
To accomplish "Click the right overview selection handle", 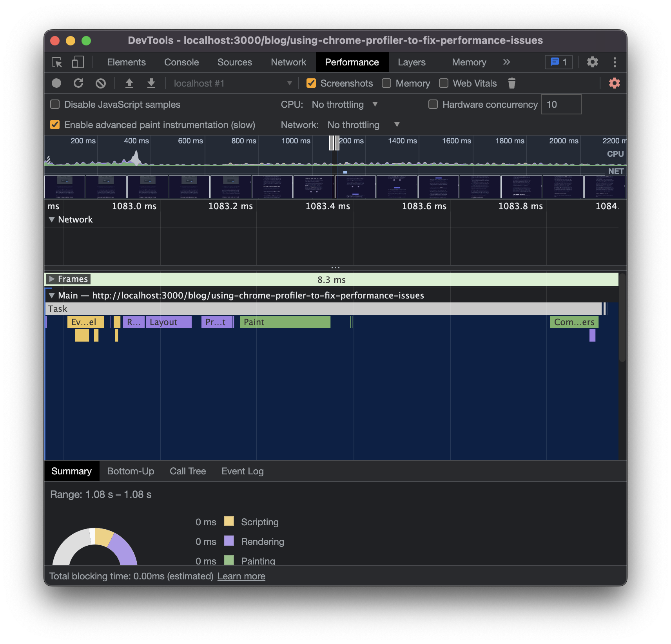I will (x=337, y=143).
